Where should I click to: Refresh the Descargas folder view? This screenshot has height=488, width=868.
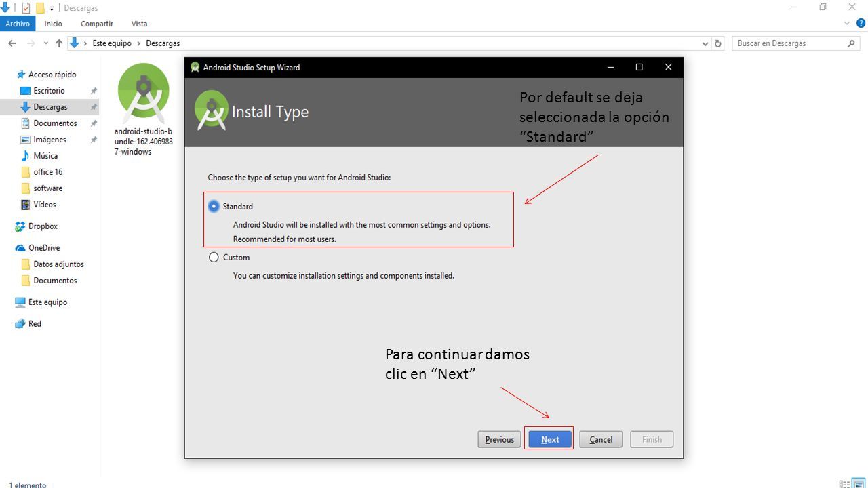[x=719, y=43]
